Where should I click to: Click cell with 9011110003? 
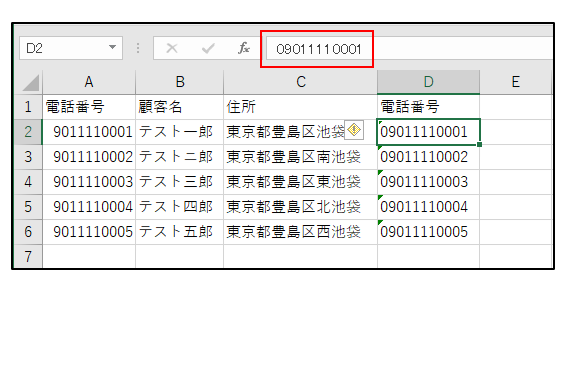tap(89, 182)
